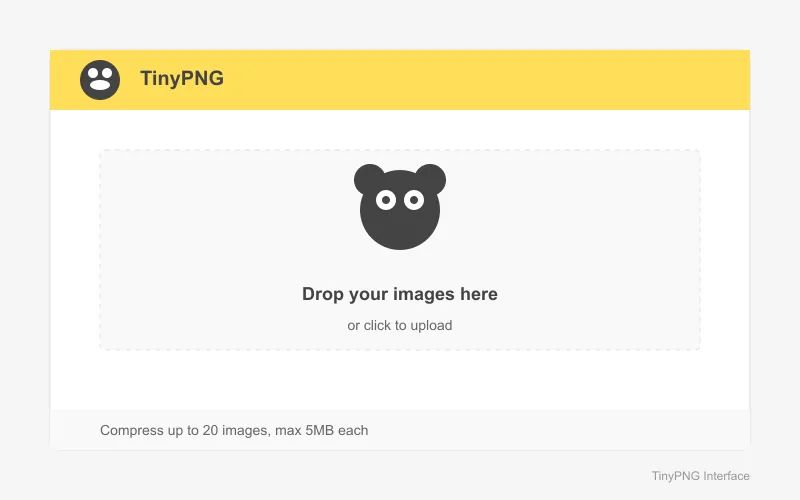800x500 pixels.
Task: Click the 'Drop your images here' heading
Action: pyautogui.click(x=400, y=294)
